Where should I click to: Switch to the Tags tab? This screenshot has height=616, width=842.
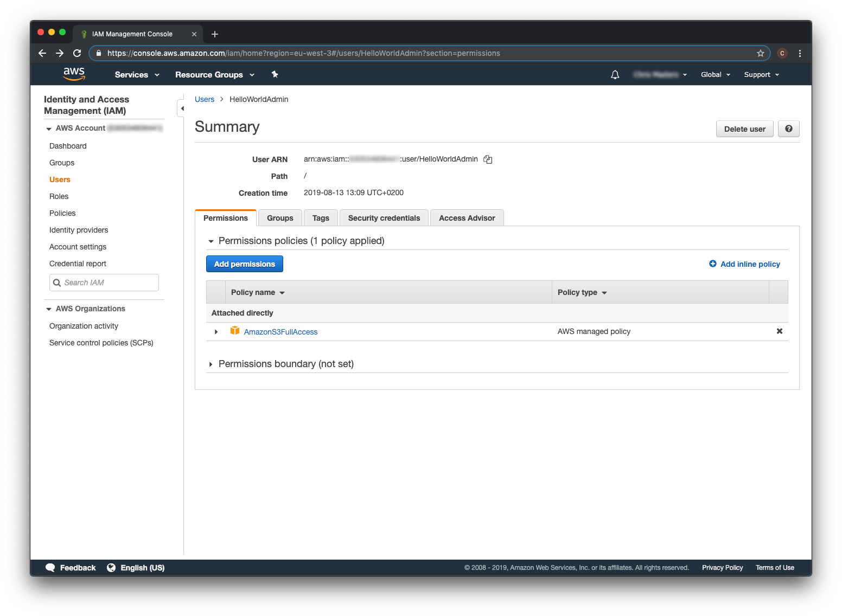coord(321,218)
